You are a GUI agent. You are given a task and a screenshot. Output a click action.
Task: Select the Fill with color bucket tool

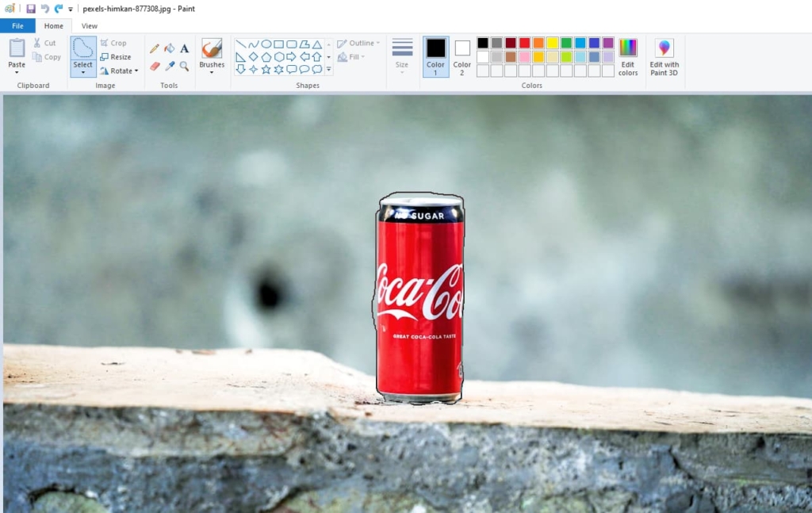click(x=169, y=48)
